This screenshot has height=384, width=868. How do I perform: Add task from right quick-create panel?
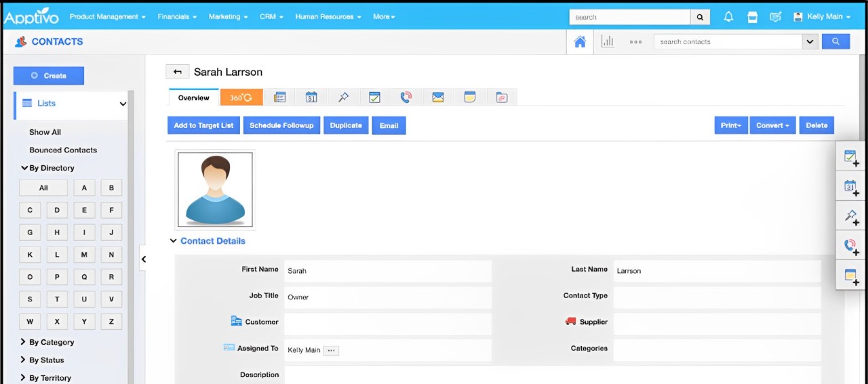click(x=851, y=158)
